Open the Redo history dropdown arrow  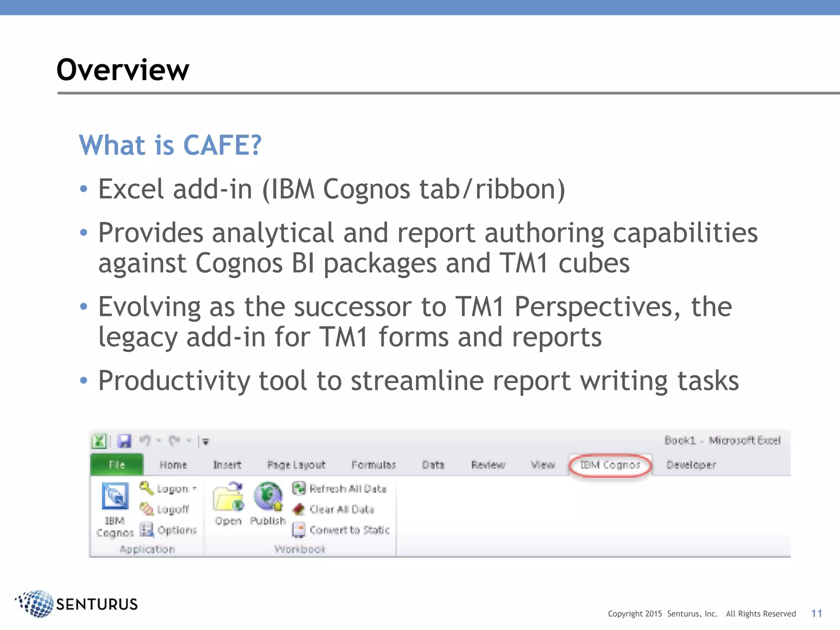point(189,441)
